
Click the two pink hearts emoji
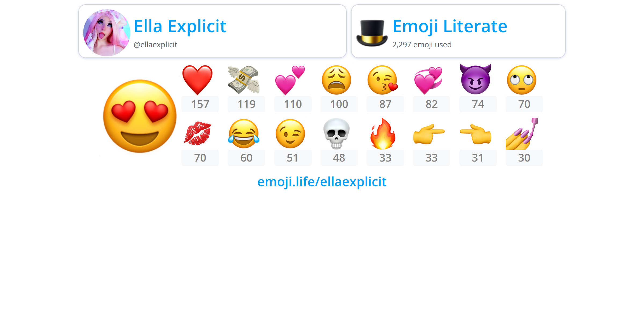[290, 80]
